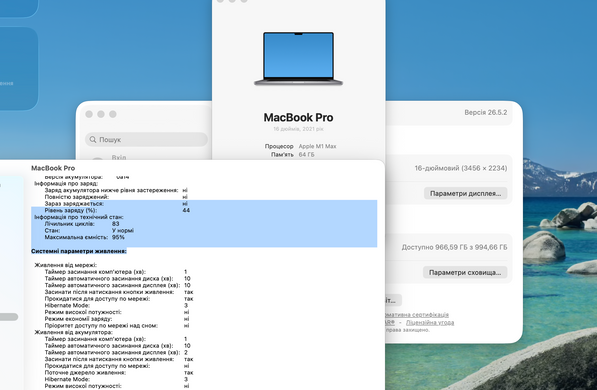597x390 pixels.
Task: Click the Вхід account avatar in sidebar
Action: click(x=97, y=158)
